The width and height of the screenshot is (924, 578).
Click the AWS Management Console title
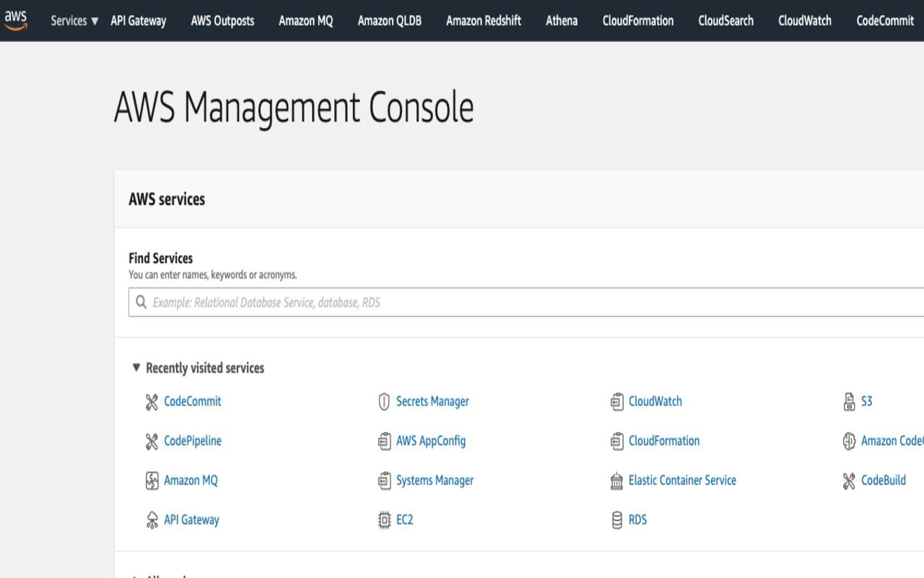coord(294,108)
